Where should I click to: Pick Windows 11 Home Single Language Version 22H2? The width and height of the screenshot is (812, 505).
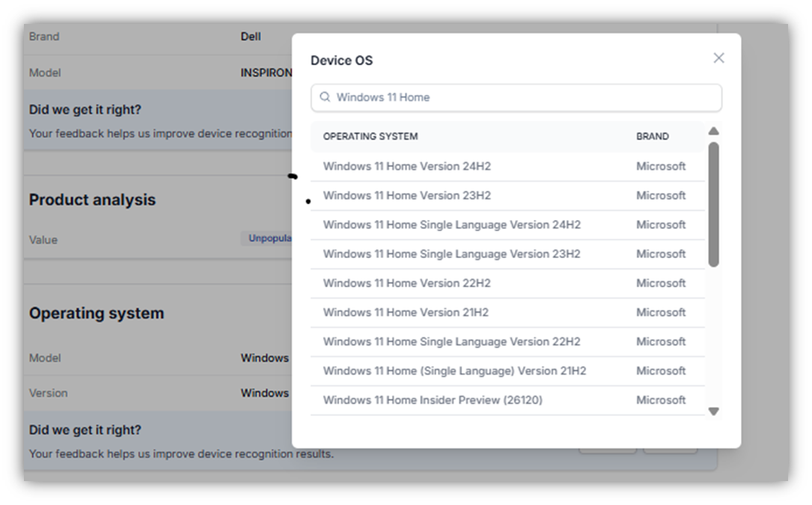(x=507, y=342)
